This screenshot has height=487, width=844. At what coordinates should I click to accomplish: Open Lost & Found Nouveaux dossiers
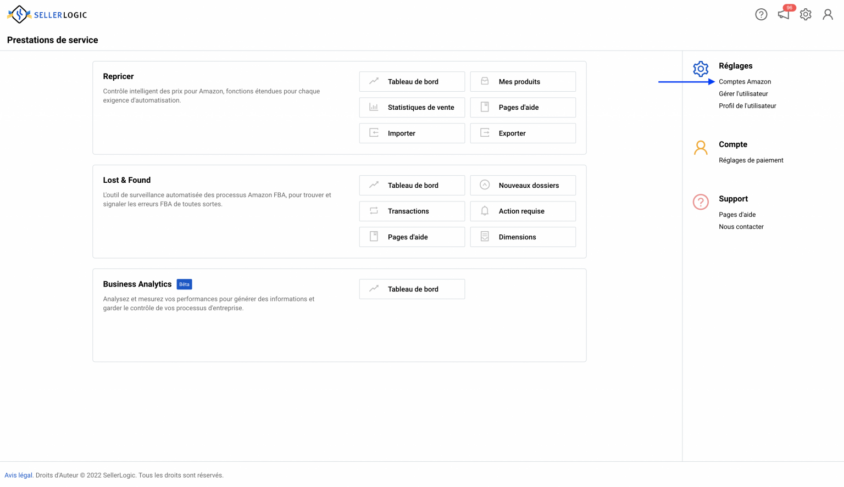coord(523,185)
